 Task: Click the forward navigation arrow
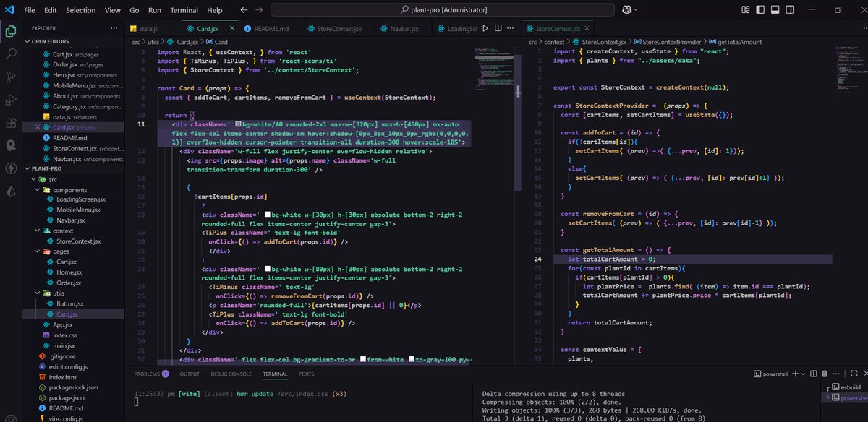tap(260, 10)
